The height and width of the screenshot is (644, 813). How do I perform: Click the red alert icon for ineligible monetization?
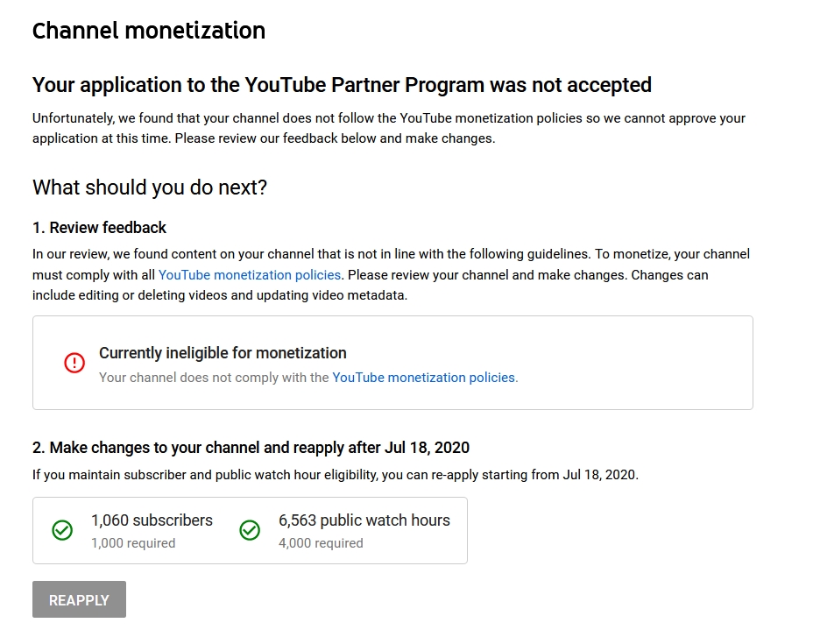74,363
